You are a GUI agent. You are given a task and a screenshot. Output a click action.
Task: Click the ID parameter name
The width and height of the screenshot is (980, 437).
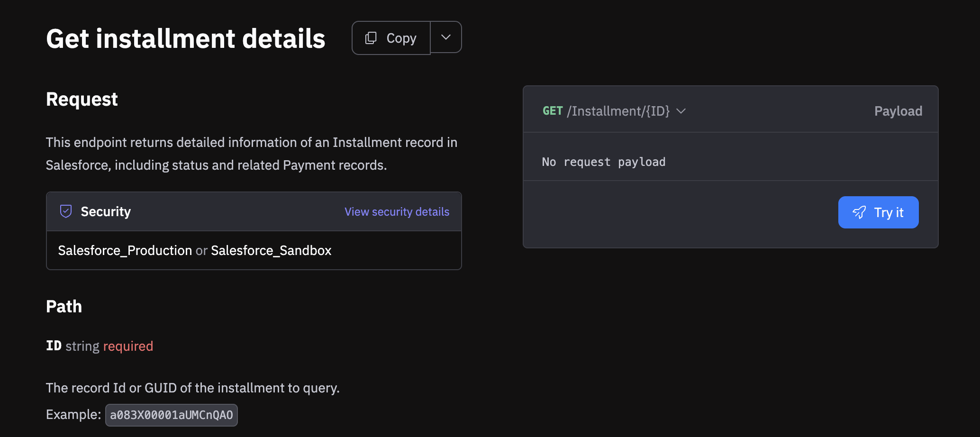point(54,346)
